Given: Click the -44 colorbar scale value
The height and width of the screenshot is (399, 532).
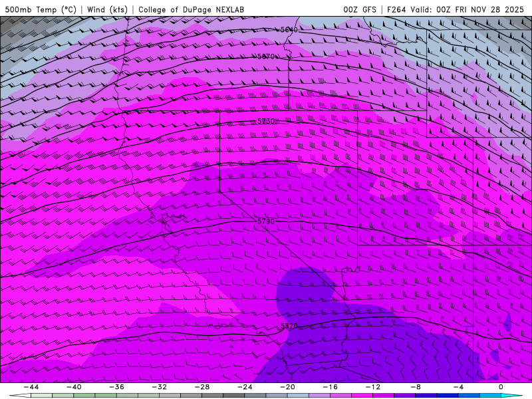Looking at the screenshot, I should (31, 387).
